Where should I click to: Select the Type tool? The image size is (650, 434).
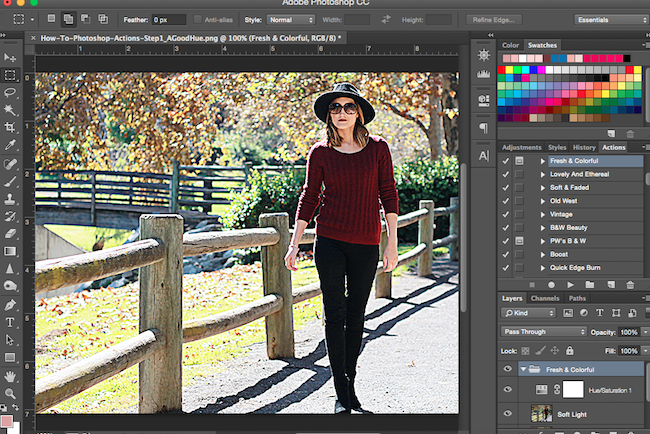(x=10, y=322)
